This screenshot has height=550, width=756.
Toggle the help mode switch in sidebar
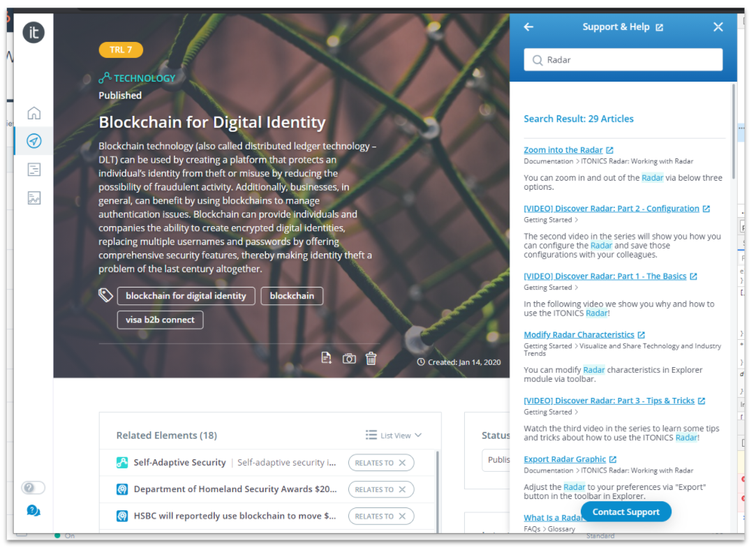34,488
